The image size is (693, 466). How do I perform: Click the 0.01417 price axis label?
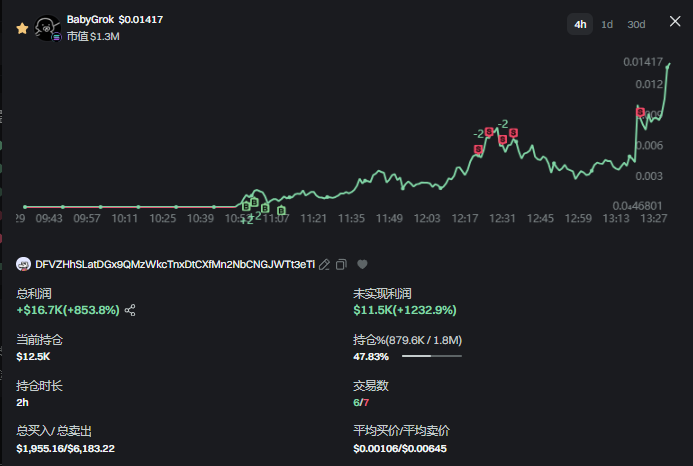click(x=643, y=62)
